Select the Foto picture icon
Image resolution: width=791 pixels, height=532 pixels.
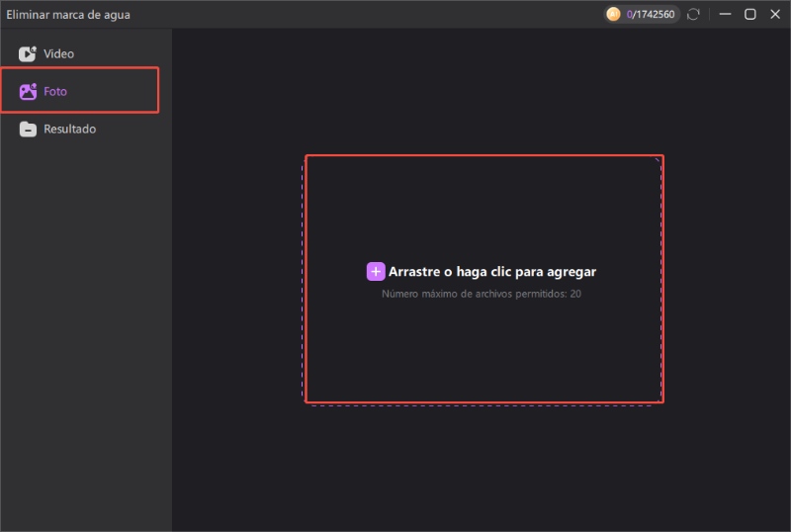(28, 91)
